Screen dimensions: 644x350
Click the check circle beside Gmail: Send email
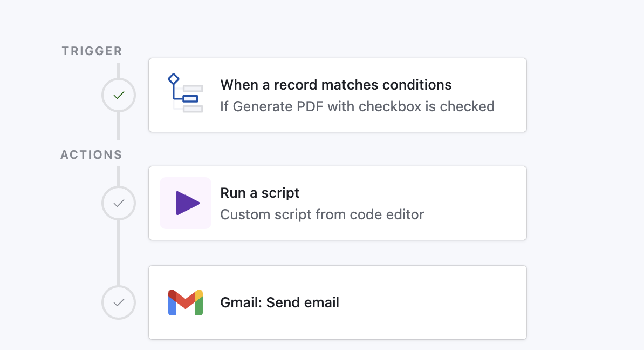pyautogui.click(x=118, y=302)
